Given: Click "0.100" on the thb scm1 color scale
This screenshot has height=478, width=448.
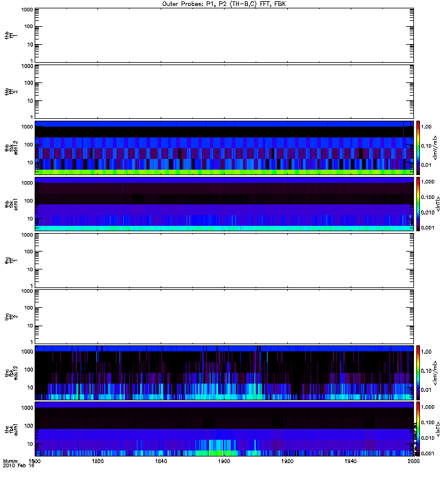Looking at the screenshot, I should point(428,197).
